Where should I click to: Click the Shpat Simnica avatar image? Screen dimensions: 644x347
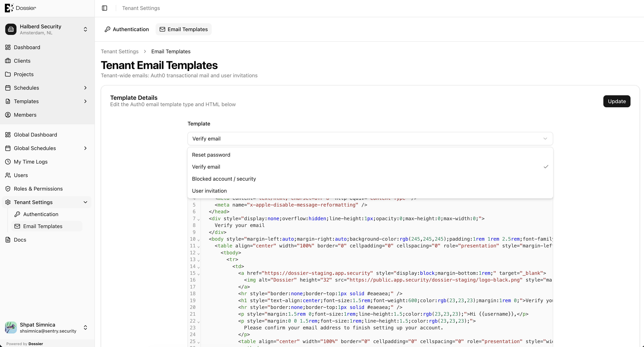pos(11,327)
